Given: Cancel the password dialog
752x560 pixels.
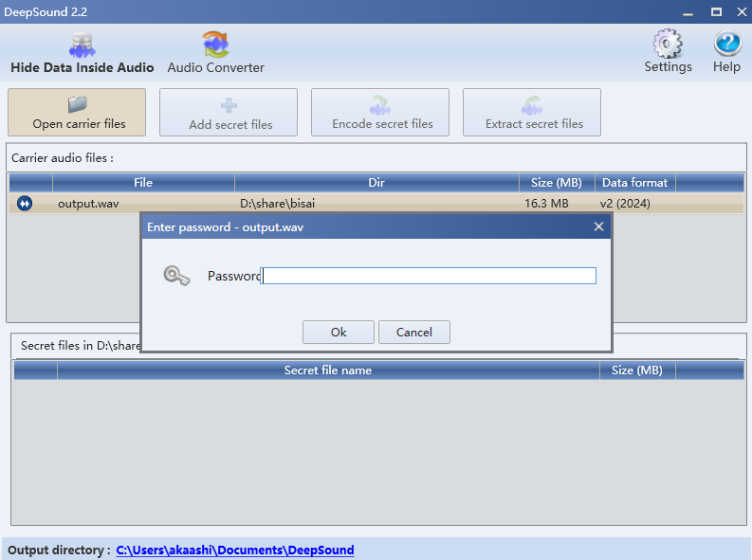Looking at the screenshot, I should 413,332.
